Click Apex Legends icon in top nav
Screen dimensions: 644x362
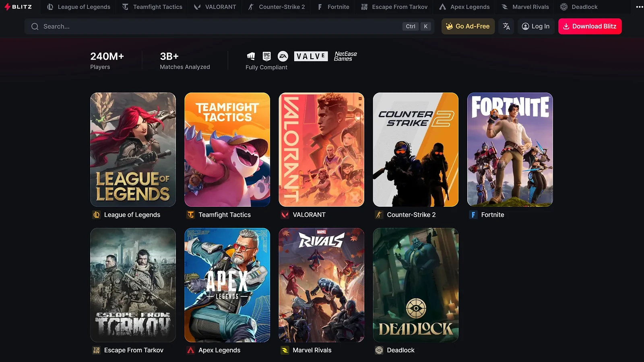(442, 7)
